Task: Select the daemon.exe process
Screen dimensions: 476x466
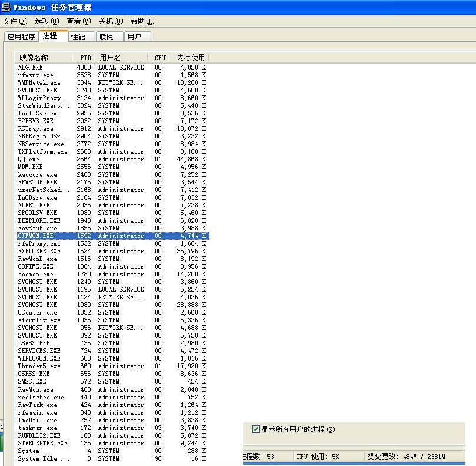Action: coord(113,274)
